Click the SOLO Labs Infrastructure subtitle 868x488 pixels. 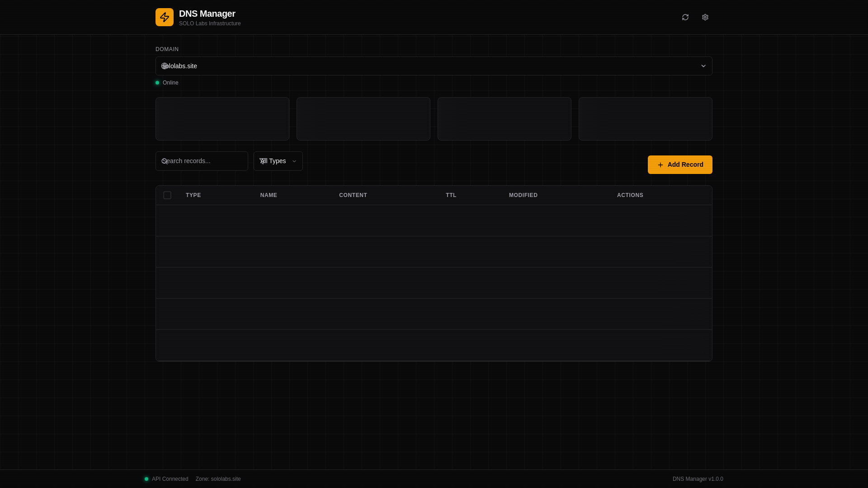[x=210, y=23]
